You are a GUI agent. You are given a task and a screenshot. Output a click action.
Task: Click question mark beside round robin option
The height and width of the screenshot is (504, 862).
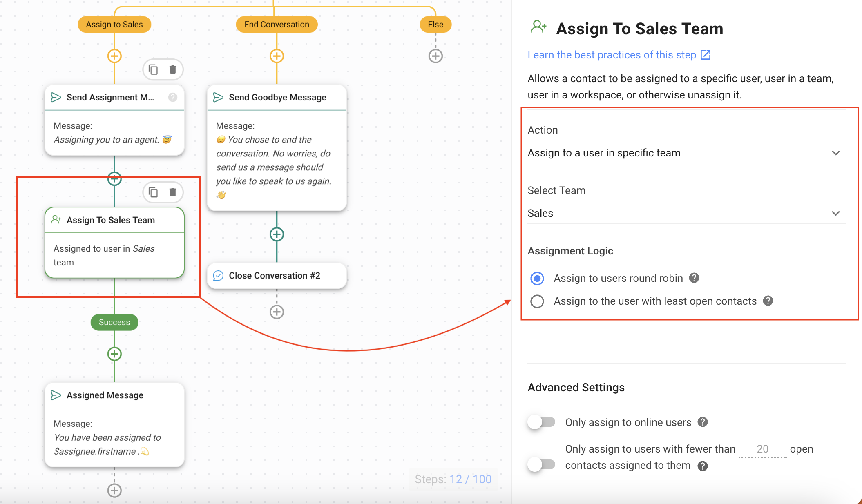[694, 278]
